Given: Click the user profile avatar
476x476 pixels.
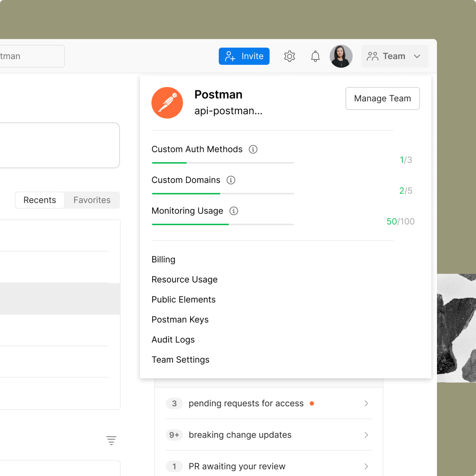Looking at the screenshot, I should point(341,56).
